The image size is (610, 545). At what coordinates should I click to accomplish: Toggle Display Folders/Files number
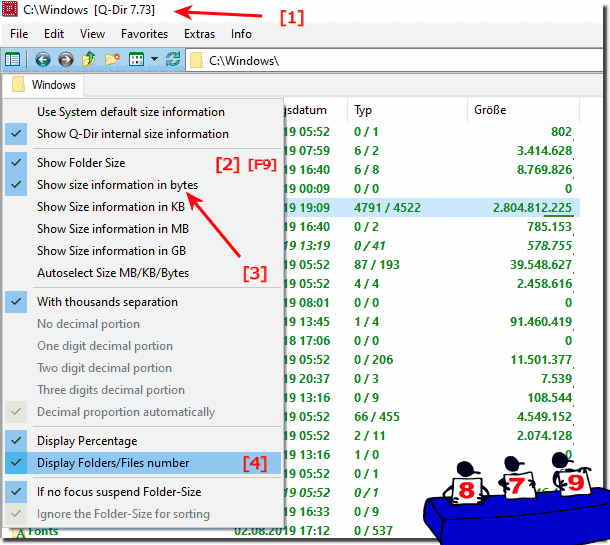click(x=143, y=463)
